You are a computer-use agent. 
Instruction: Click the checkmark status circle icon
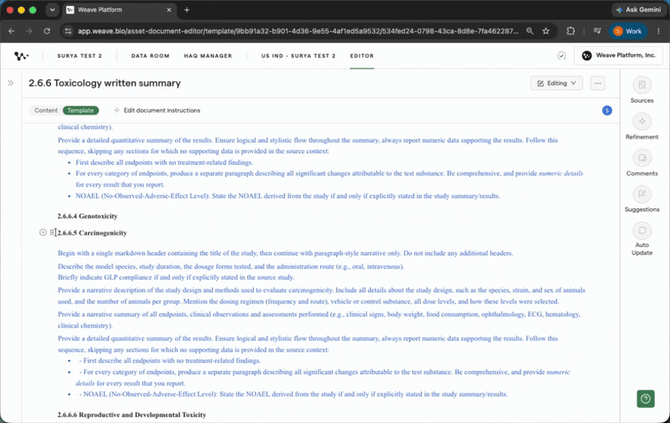(561, 56)
